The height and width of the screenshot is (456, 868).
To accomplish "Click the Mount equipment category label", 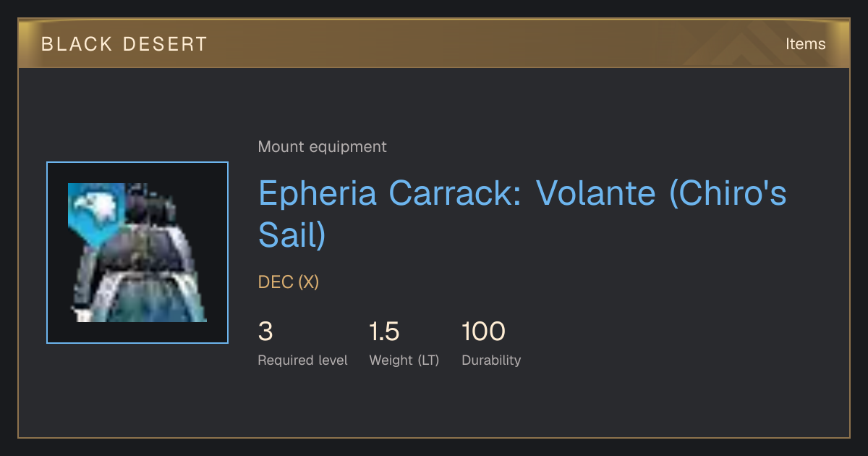I will pyautogui.click(x=322, y=147).
